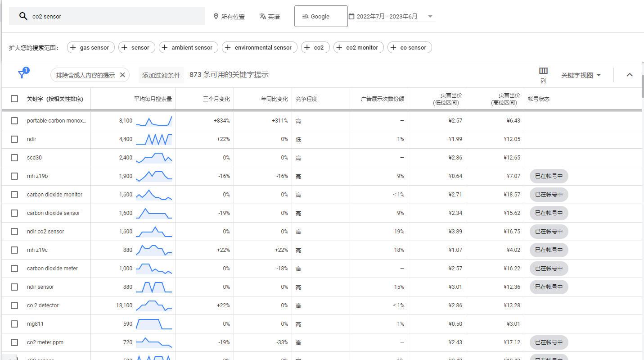Screen dimensions: 644x360
Task: Check the 'co2 meter ppm' row checkbox
Action: pos(14,342)
